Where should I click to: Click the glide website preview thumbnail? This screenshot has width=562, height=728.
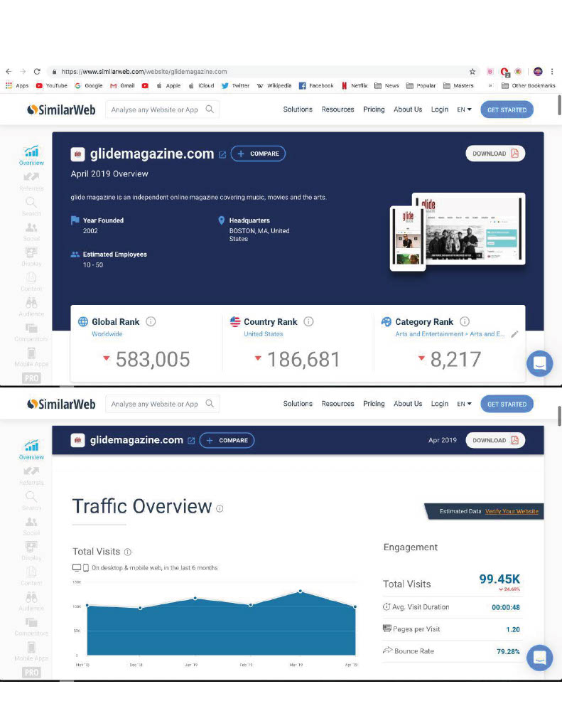coord(458,232)
